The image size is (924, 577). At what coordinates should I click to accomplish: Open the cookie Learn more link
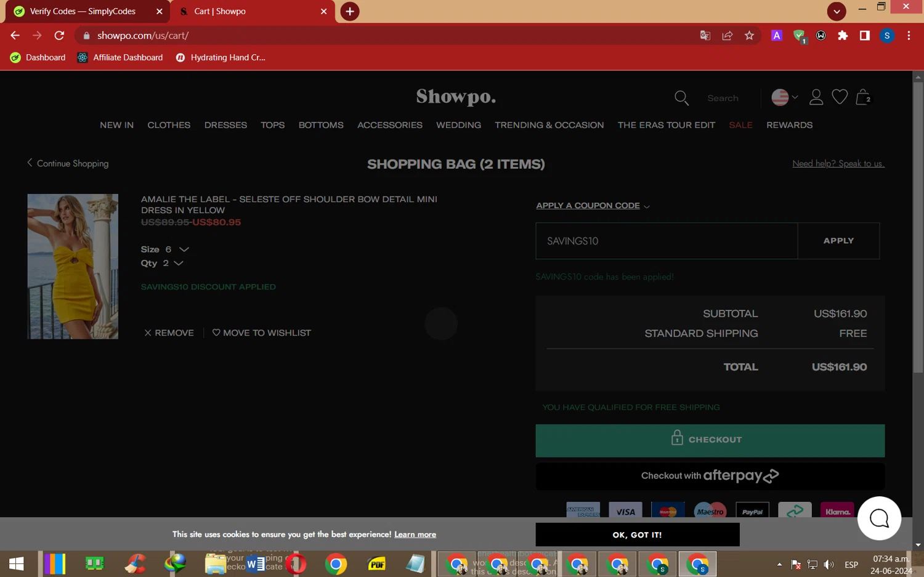click(x=415, y=535)
